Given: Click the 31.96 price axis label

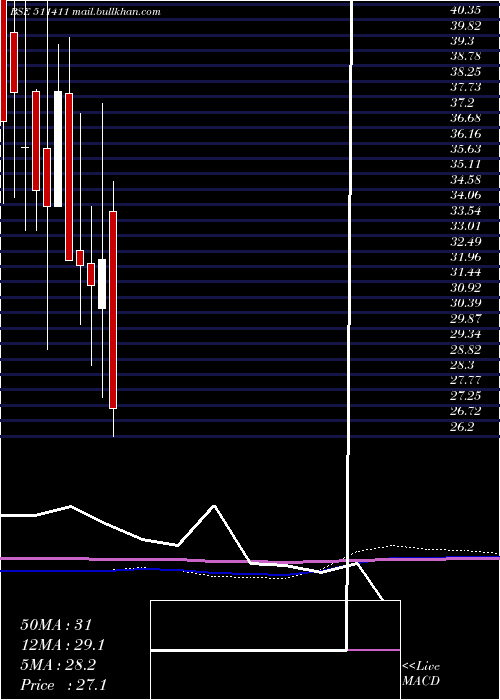Looking at the screenshot, I should click(x=465, y=257).
